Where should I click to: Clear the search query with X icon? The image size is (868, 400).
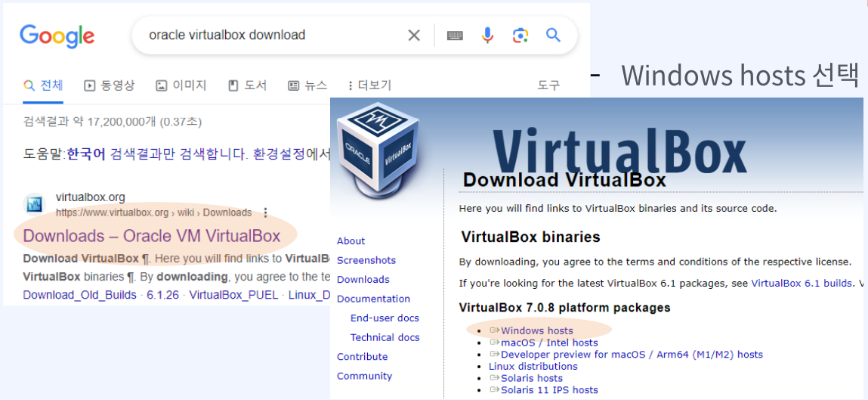[414, 36]
